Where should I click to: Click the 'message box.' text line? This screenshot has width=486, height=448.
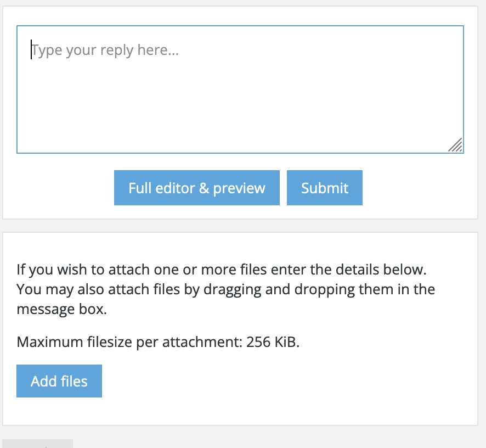(61, 309)
